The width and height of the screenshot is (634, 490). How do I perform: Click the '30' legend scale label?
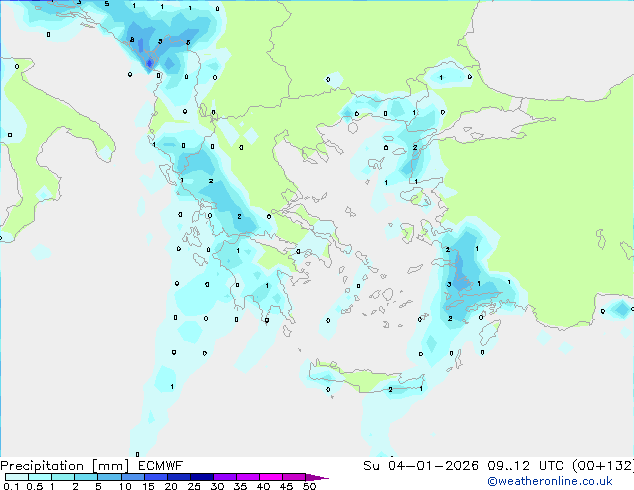pyautogui.click(x=217, y=486)
